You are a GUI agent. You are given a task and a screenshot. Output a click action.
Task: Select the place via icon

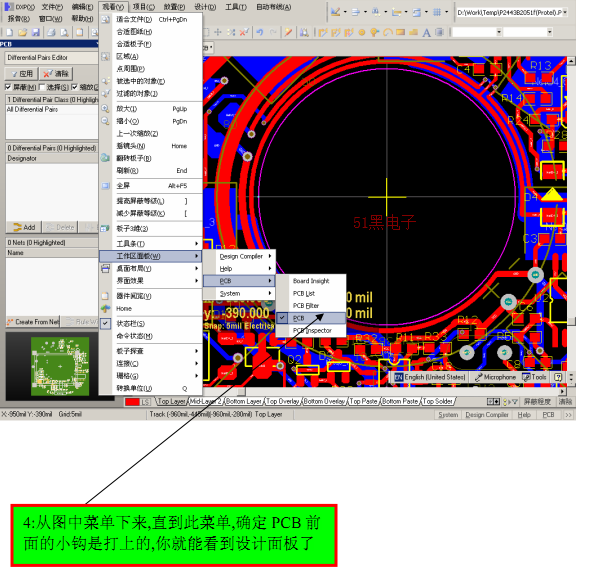(375, 33)
